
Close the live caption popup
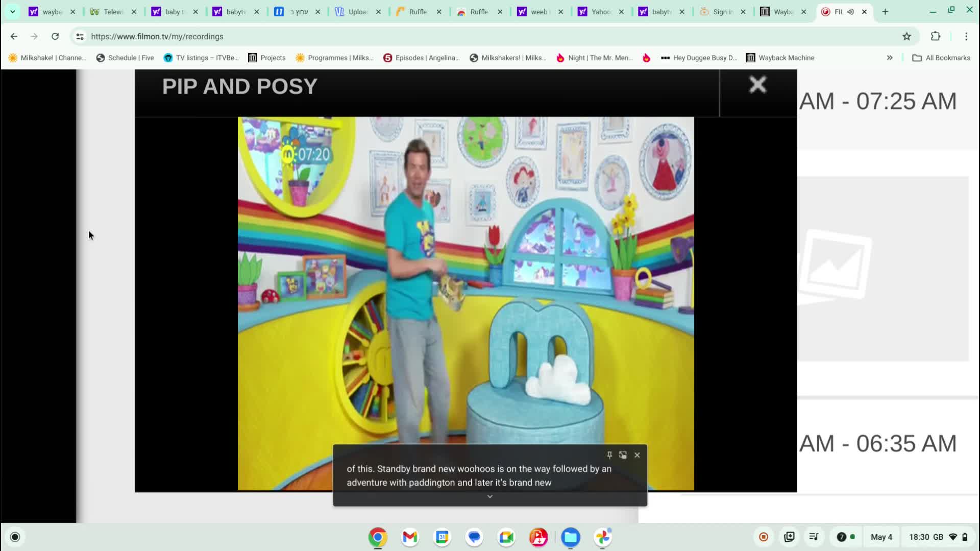tap(637, 455)
